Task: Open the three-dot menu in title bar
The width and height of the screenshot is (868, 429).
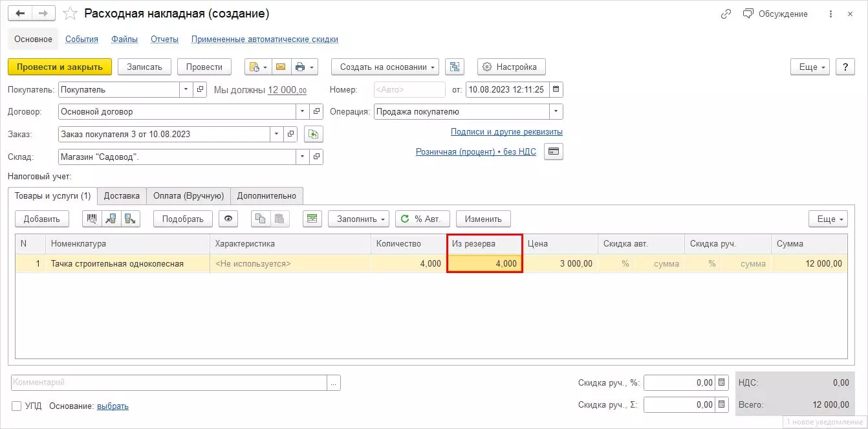Action: 831,14
